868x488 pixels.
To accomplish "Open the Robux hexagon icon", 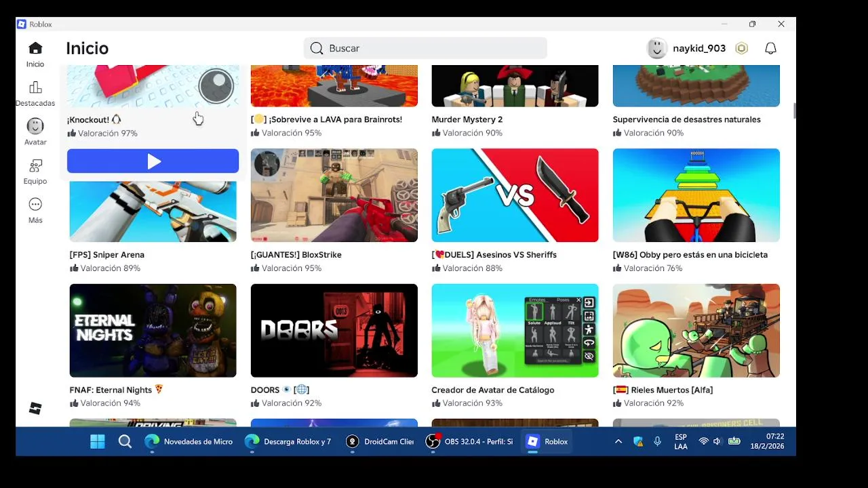I will (x=742, y=48).
